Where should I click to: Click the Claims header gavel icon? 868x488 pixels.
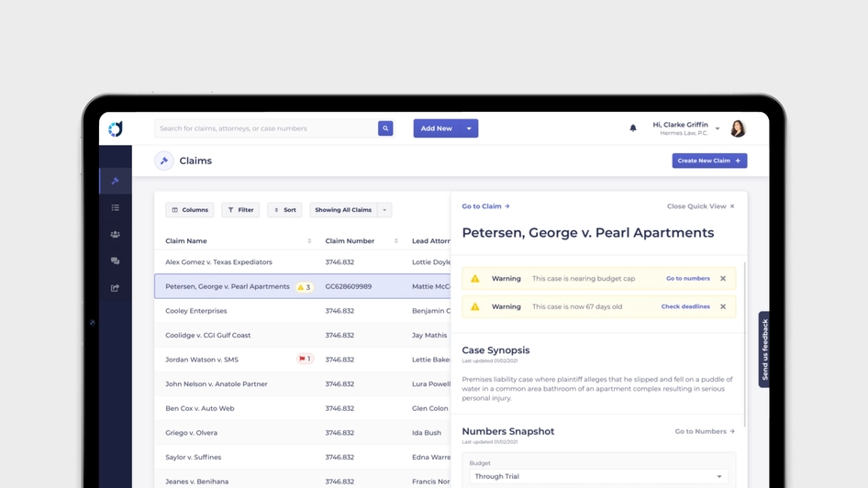(x=164, y=161)
